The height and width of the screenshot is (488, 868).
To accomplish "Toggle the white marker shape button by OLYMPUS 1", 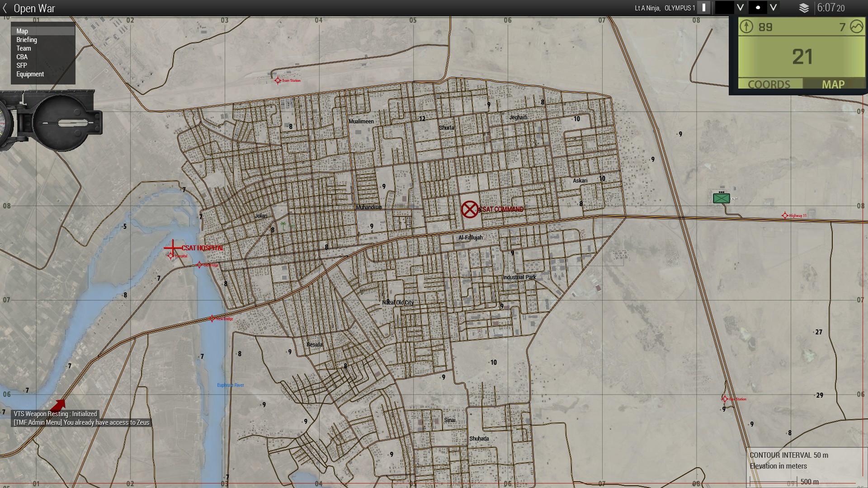I will click(703, 8).
